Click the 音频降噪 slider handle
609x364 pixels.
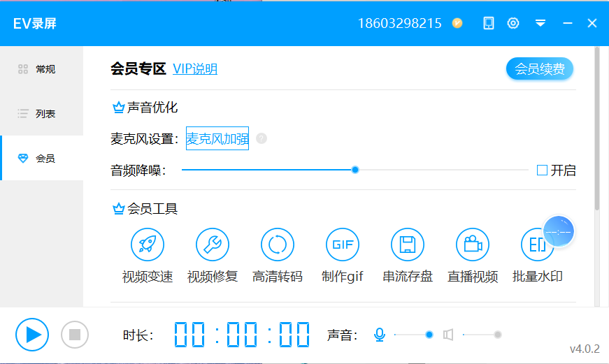coord(355,170)
